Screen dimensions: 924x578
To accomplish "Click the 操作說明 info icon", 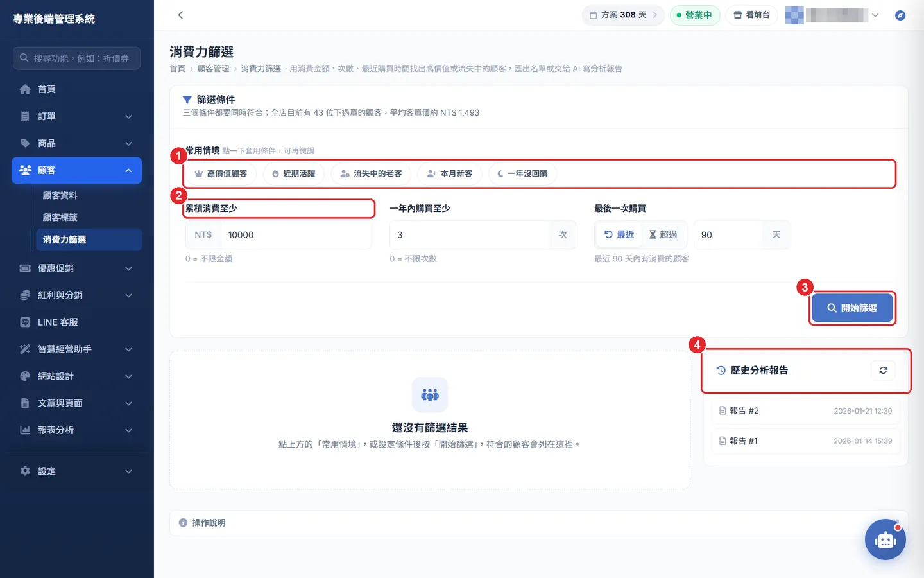I will coord(183,523).
